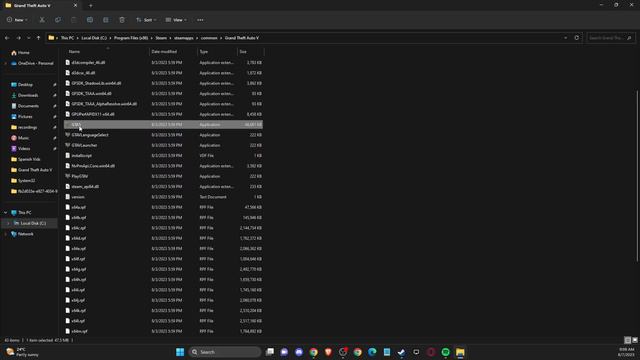
Task: Go up one folder level arrow
Action: coord(38,38)
